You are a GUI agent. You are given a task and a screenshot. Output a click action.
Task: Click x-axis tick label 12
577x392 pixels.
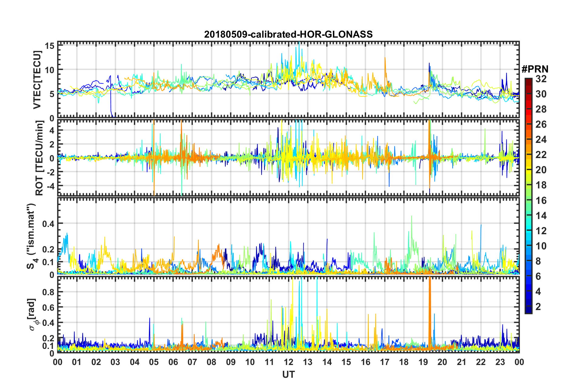pyautogui.click(x=288, y=362)
